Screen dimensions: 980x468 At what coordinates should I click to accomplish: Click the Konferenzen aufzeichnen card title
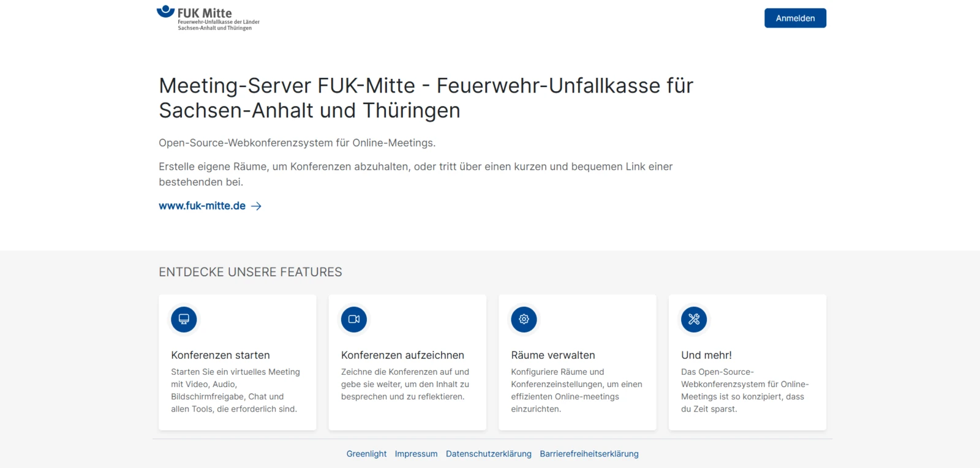(402, 355)
